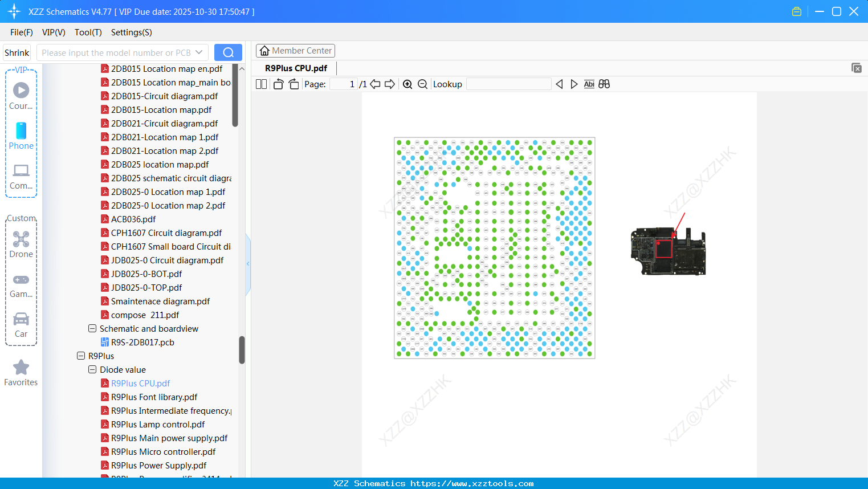Viewport: 868px width, 489px height.
Task: Open 2DB021-Location map 1.pdf
Action: tap(165, 137)
